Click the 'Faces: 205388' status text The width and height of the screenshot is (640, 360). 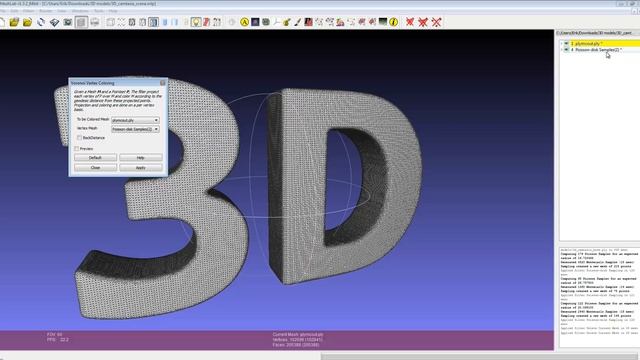click(x=296, y=345)
